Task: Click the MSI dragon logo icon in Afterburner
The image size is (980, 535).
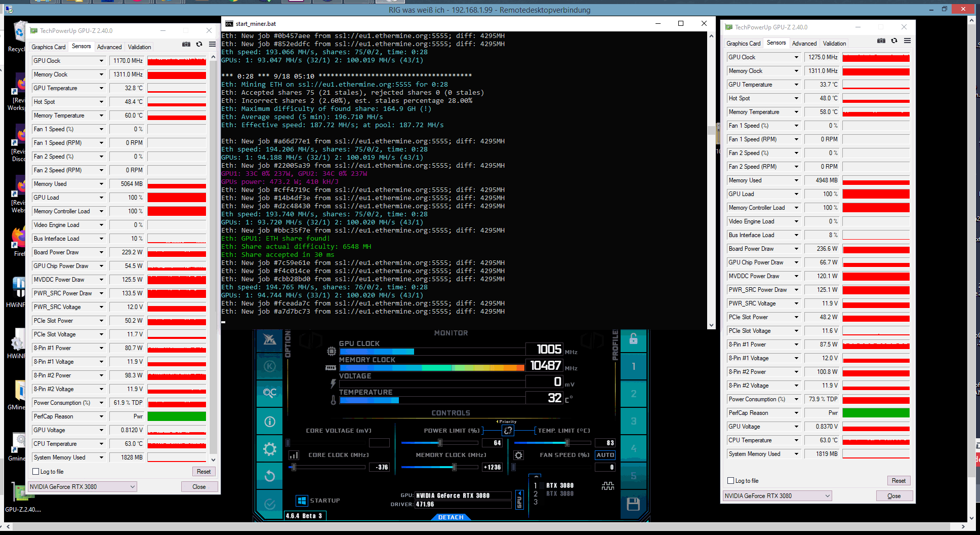Action: 270,339
